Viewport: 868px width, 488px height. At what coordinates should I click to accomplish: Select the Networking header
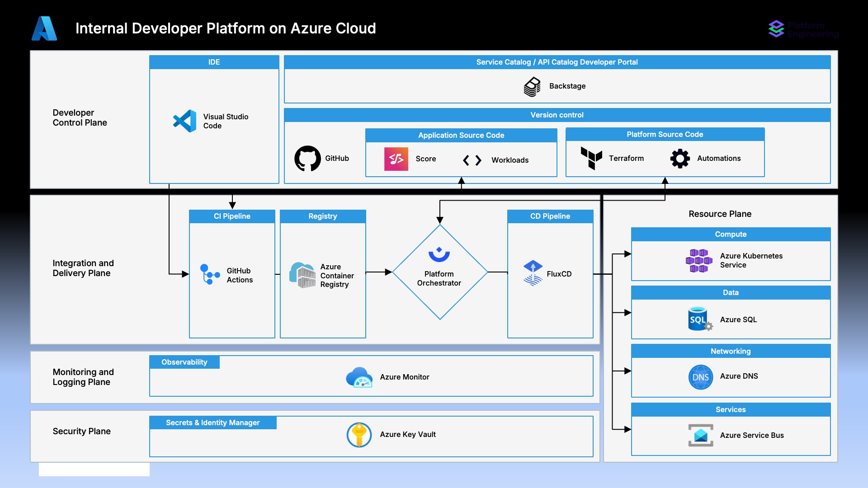click(x=731, y=351)
